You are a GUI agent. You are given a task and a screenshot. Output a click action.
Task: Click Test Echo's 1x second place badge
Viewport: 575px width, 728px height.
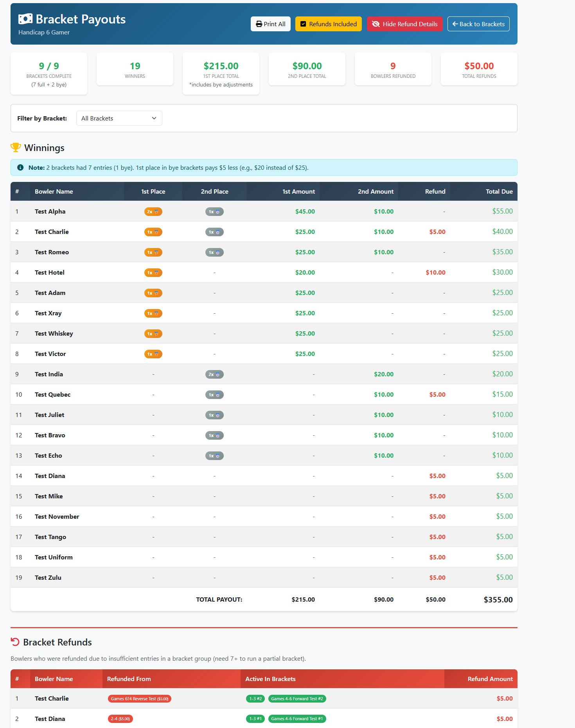click(x=214, y=456)
